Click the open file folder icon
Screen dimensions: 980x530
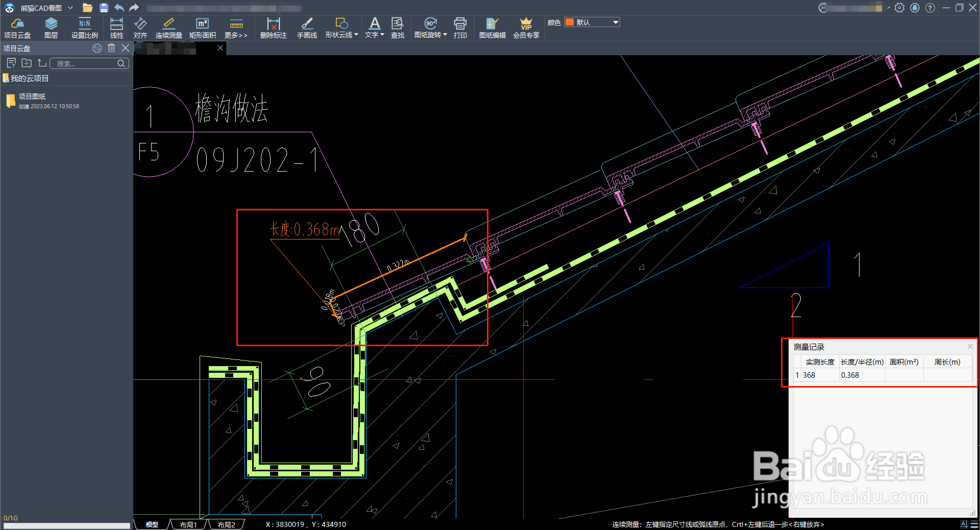click(x=87, y=8)
